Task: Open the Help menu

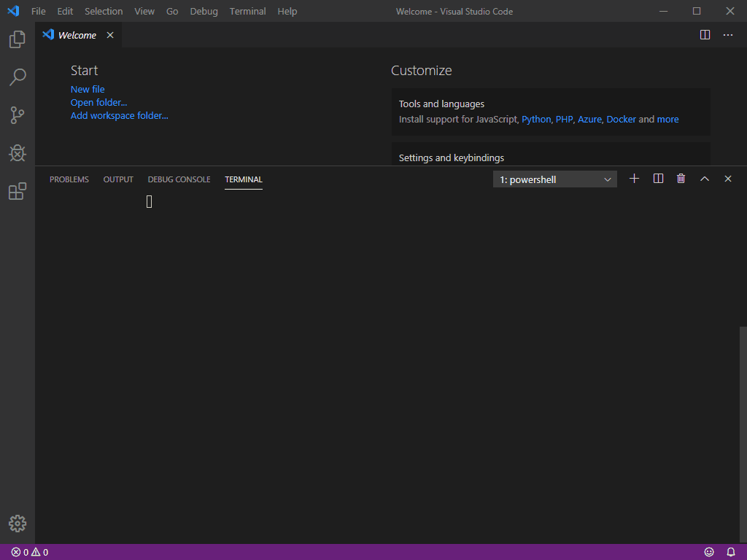Action: [287, 12]
